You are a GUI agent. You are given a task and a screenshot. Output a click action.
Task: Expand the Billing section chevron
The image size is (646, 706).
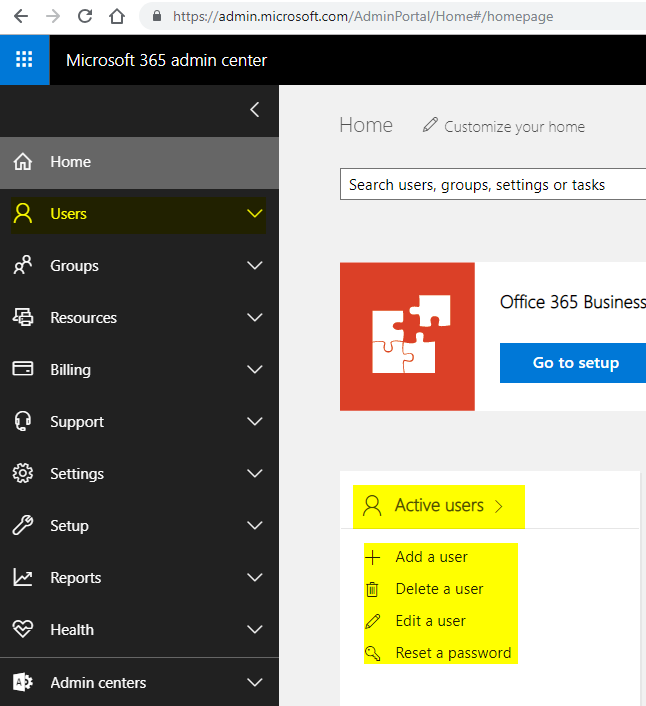pos(254,370)
